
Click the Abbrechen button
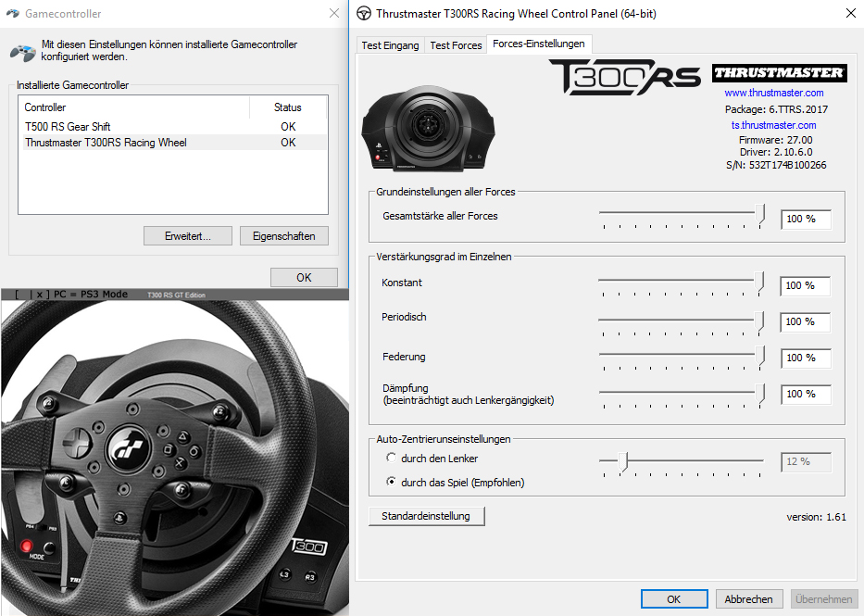748,599
